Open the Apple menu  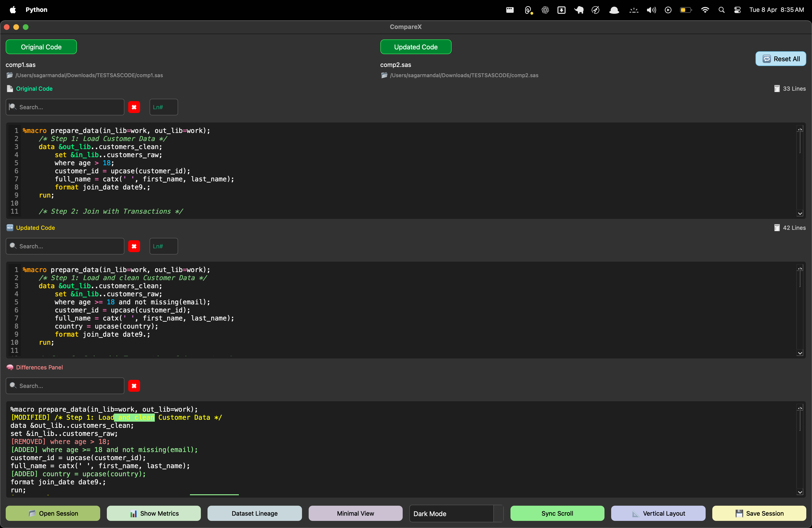[13, 9]
